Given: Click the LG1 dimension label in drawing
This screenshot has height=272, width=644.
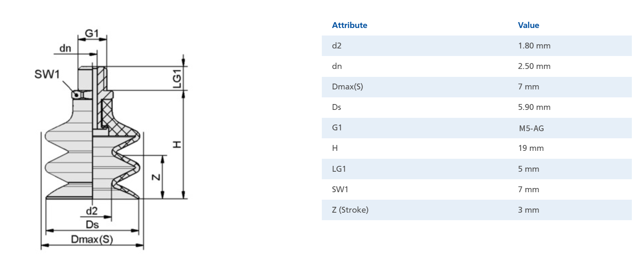Looking at the screenshot, I should (x=177, y=78).
